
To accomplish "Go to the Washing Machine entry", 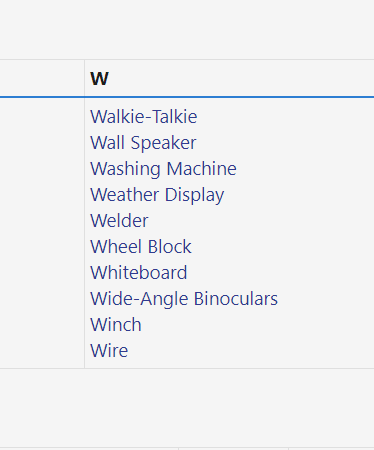I will tap(163, 169).
